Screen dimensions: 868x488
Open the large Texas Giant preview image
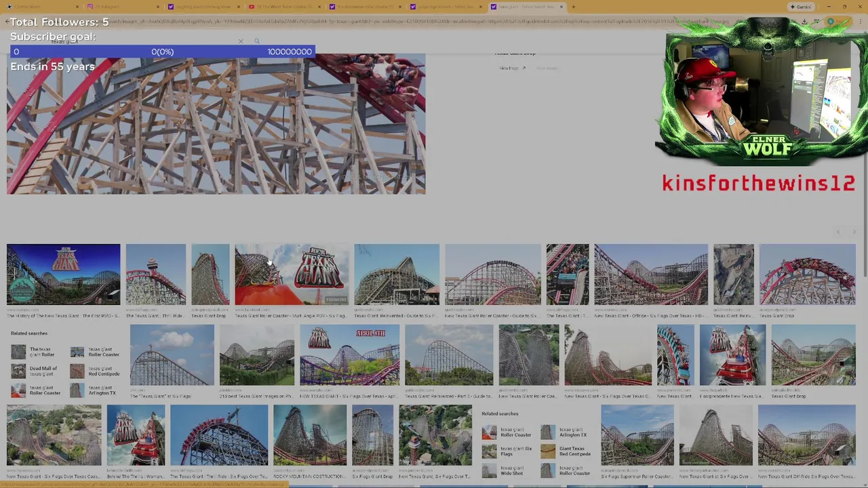click(x=216, y=124)
